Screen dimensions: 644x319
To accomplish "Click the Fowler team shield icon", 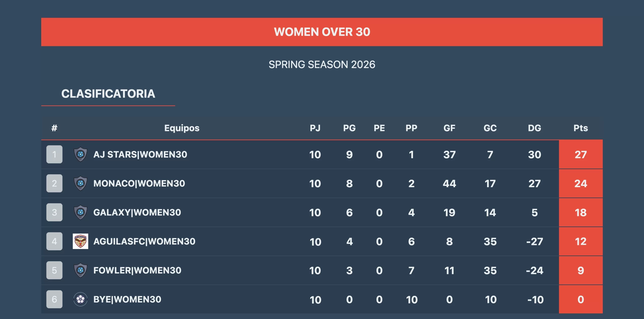I will 80,270.
